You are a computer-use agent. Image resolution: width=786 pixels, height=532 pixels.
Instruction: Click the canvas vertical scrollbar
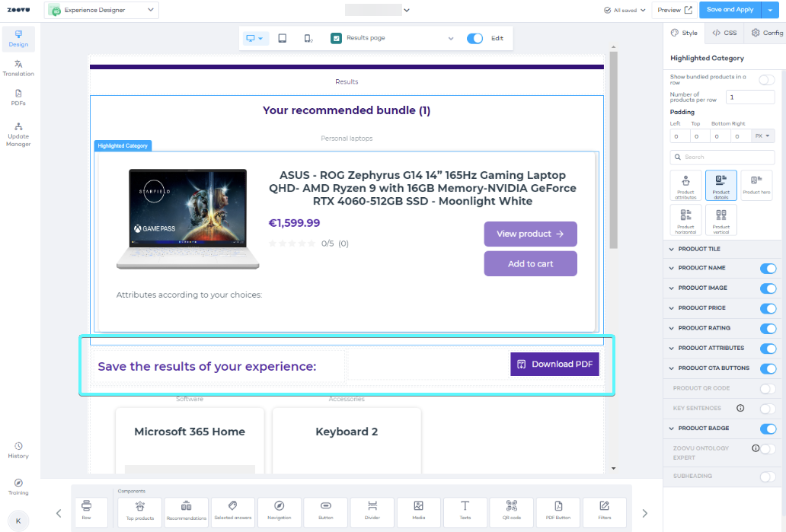(612, 152)
